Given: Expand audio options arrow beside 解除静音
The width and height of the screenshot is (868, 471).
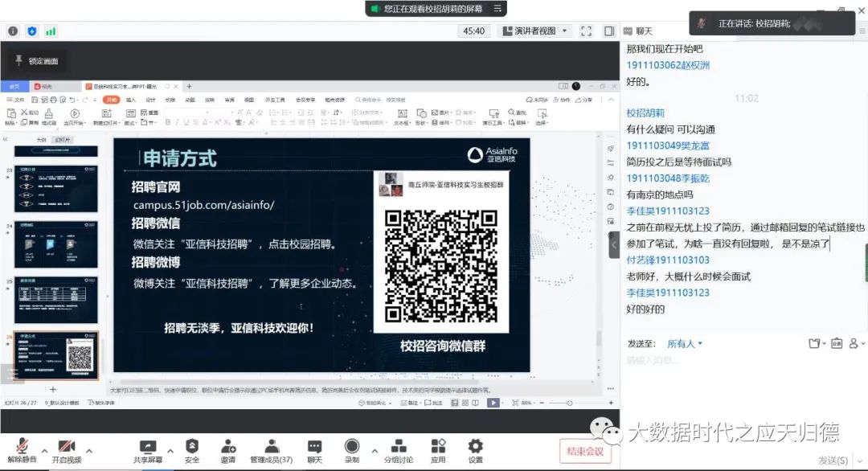Looking at the screenshot, I should [x=44, y=450].
